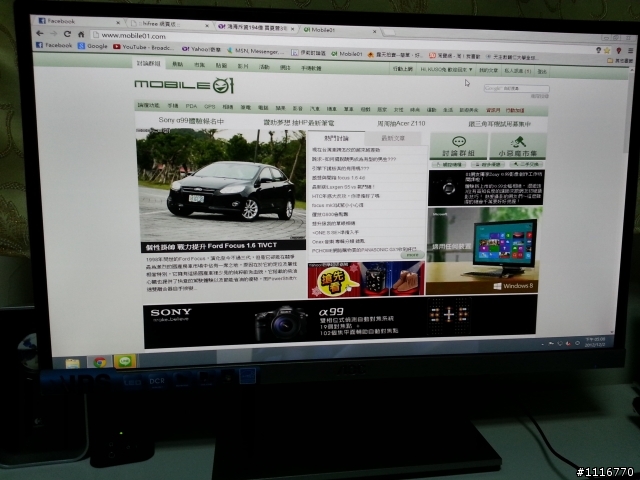Click the www.mobile01.com address bar

341,42
